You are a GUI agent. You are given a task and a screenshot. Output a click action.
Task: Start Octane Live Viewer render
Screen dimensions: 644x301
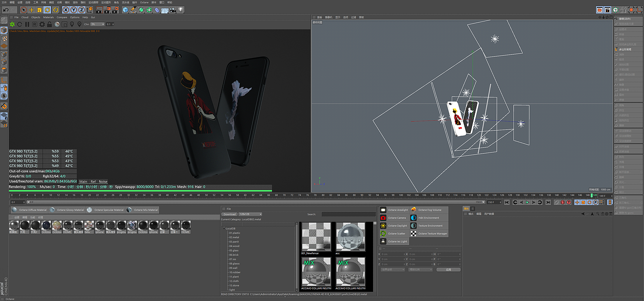[12, 24]
